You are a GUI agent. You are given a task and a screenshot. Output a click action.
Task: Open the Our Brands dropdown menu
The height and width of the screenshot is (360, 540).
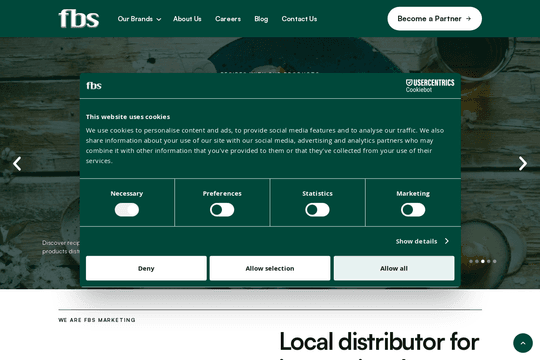pyautogui.click(x=139, y=19)
